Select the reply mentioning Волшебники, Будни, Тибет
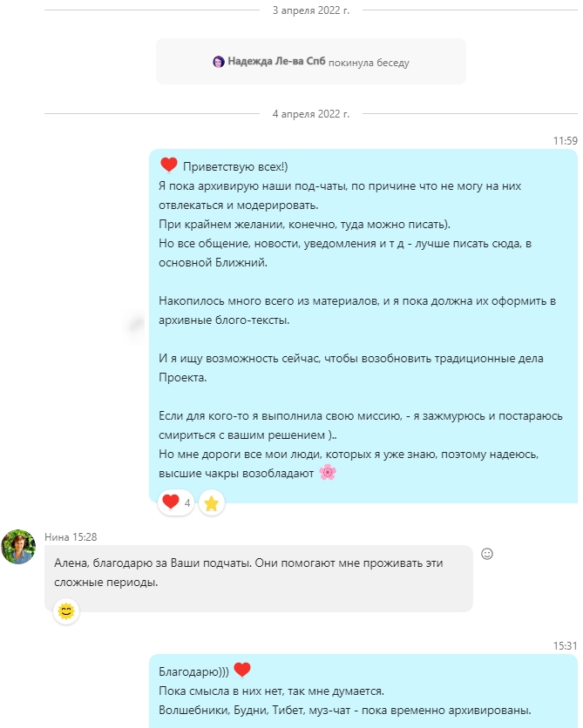Viewport: 583px width, 728px height. click(x=363, y=691)
